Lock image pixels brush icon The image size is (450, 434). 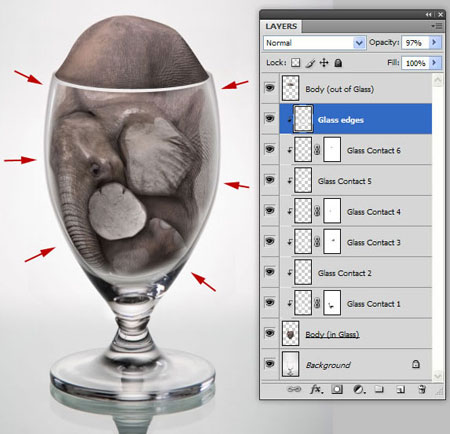[310, 63]
